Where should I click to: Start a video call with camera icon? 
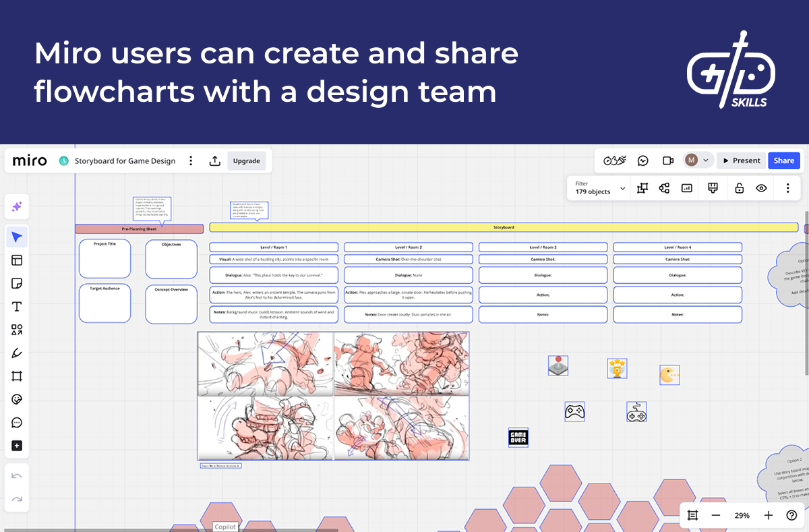tap(668, 160)
